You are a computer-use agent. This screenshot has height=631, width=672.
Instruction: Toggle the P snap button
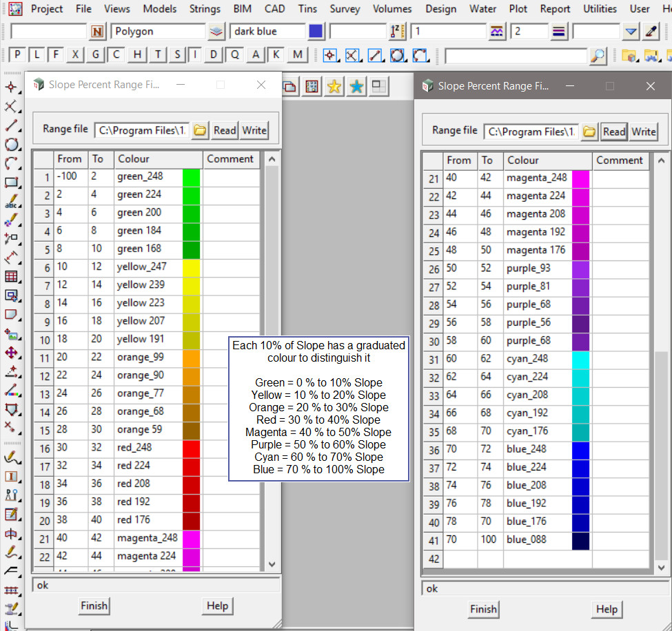coord(17,55)
